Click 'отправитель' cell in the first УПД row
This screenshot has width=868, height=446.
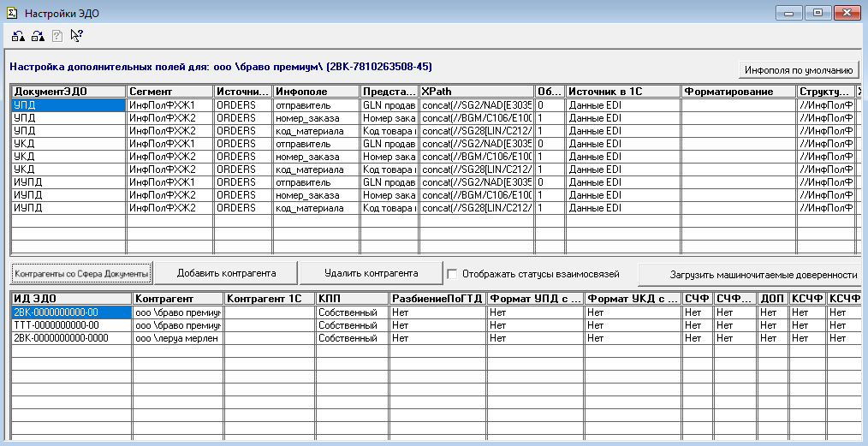click(x=316, y=105)
